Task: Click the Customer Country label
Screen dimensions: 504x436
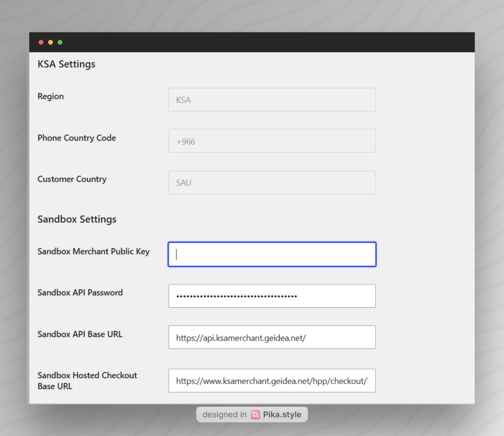Action: coord(72,179)
